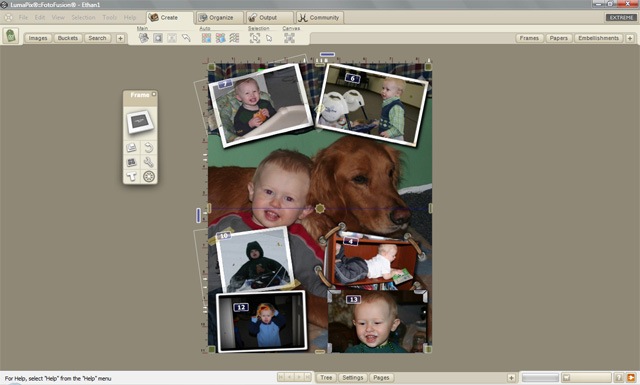Open the Search panel button
This screenshot has height=385, width=640.
[x=98, y=38]
